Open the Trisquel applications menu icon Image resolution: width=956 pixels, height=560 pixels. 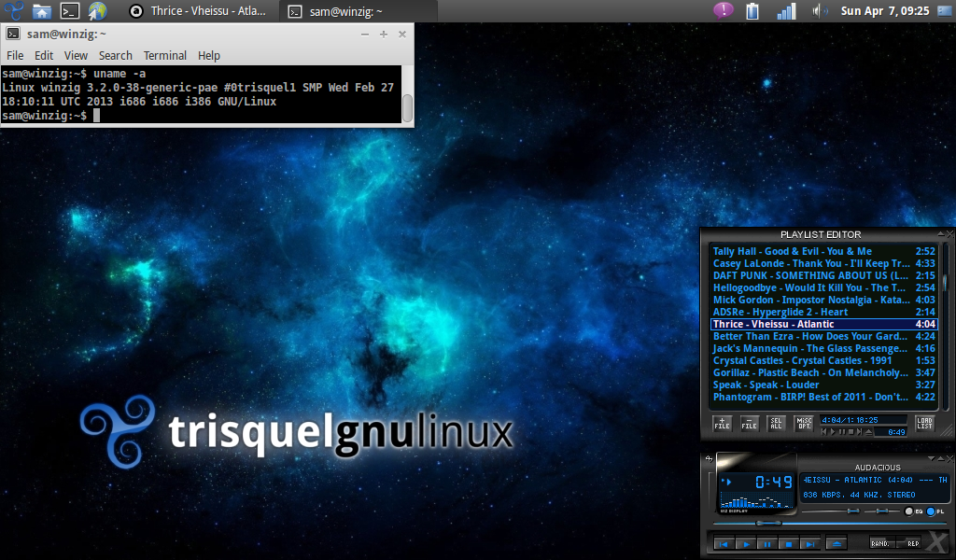pos(13,11)
